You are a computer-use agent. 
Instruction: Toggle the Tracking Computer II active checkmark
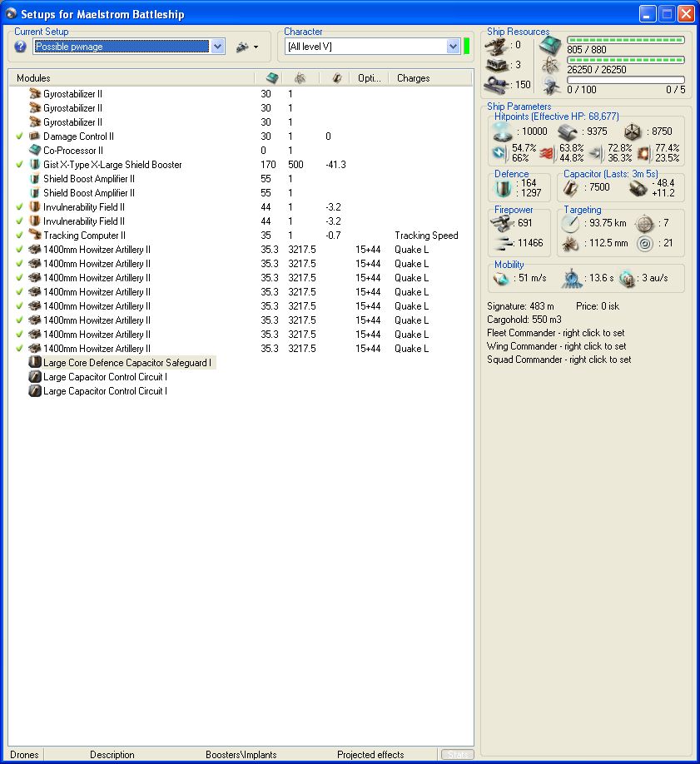point(19,235)
